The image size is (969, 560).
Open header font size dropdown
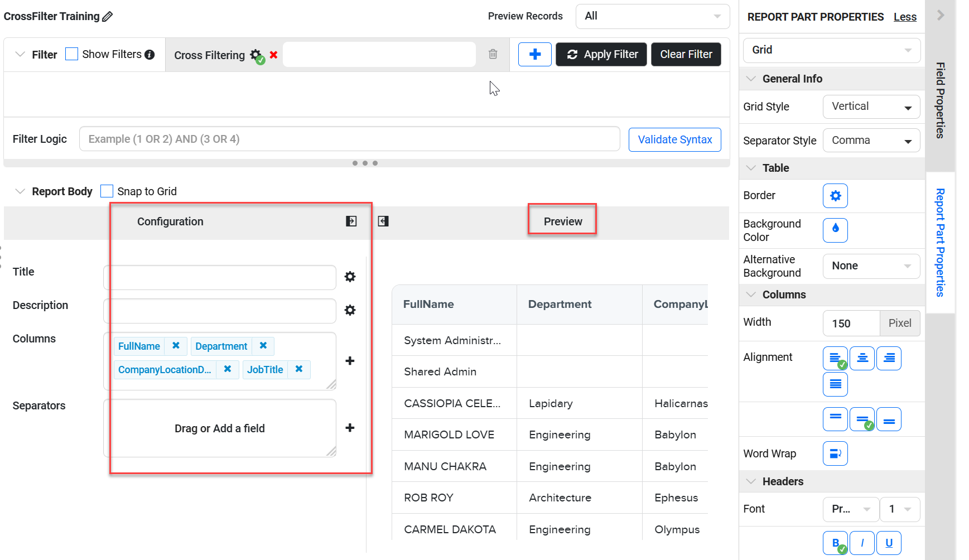(899, 509)
